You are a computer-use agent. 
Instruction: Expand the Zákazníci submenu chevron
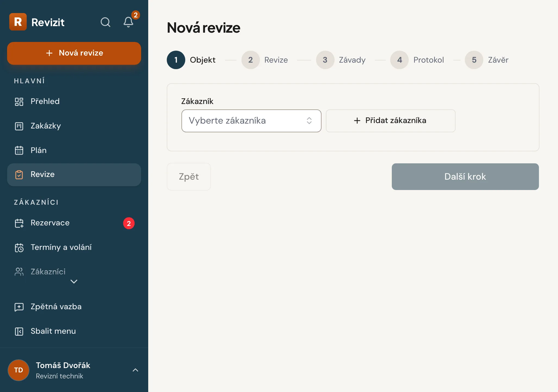click(x=74, y=281)
